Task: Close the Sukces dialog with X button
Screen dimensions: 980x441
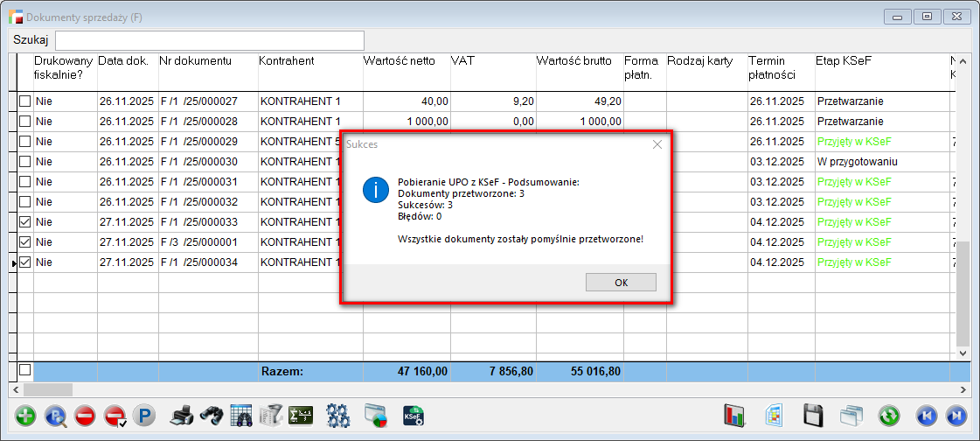Action: click(x=657, y=144)
